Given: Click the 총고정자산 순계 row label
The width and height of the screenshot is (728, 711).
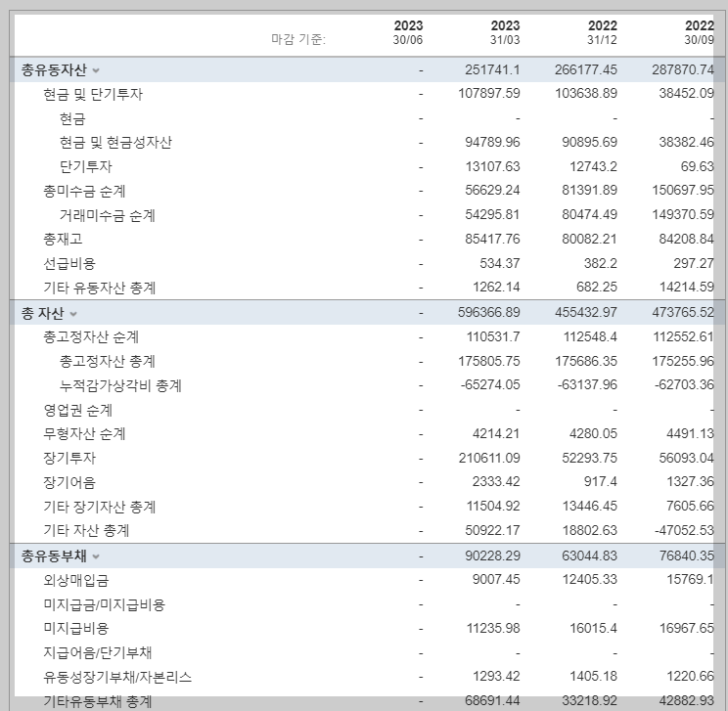Looking at the screenshot, I should coord(91,337).
